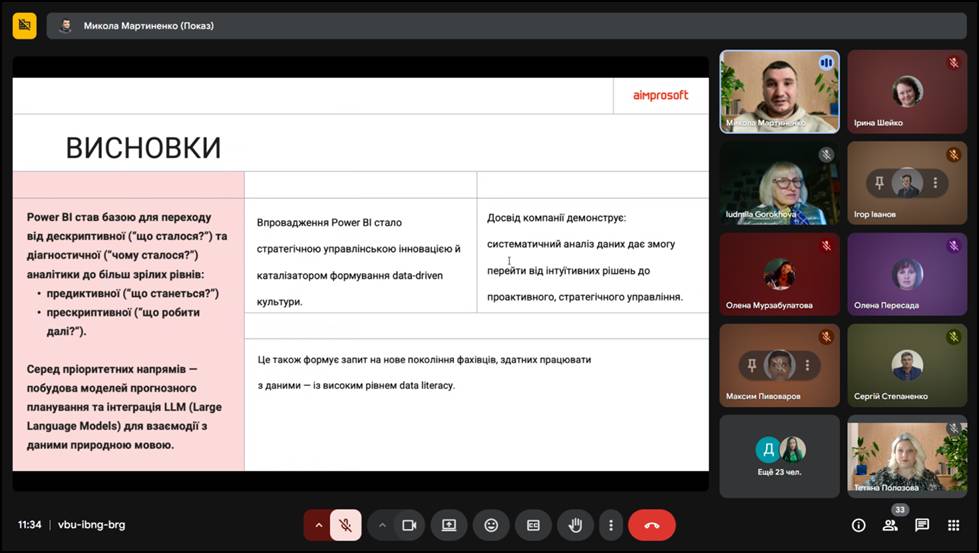Open the chat messages panel

click(922, 525)
